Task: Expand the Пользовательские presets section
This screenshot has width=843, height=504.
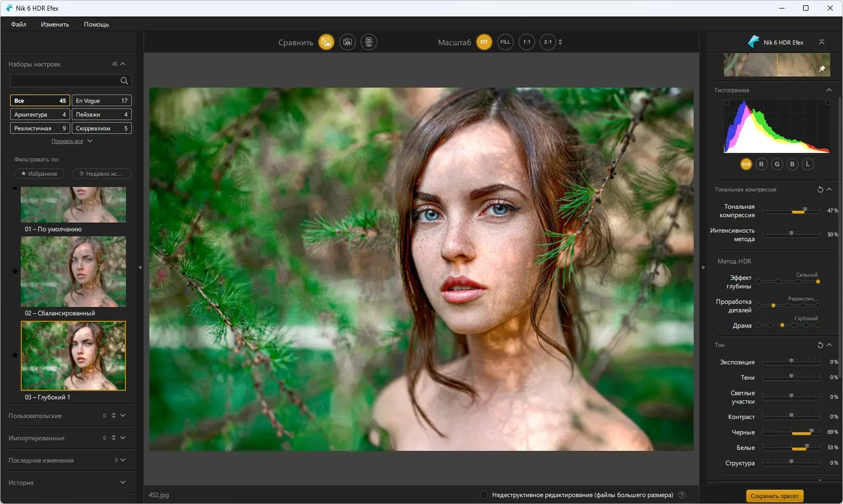Action: [123, 416]
